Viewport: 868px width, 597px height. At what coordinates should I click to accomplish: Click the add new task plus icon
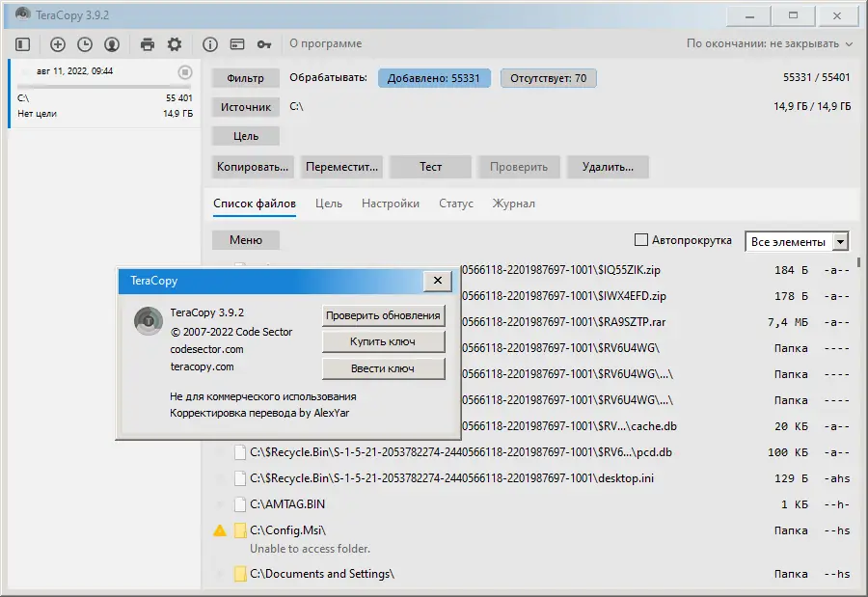pyautogui.click(x=58, y=44)
